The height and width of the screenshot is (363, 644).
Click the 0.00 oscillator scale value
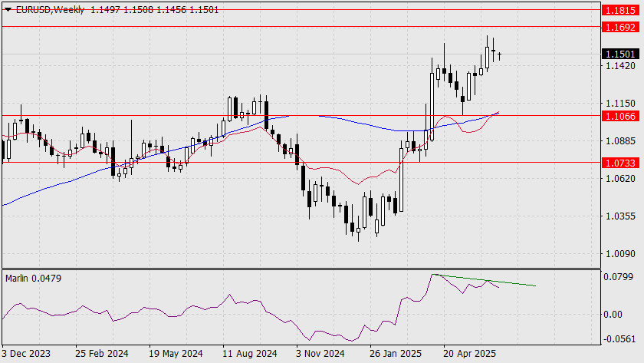pyautogui.click(x=613, y=315)
